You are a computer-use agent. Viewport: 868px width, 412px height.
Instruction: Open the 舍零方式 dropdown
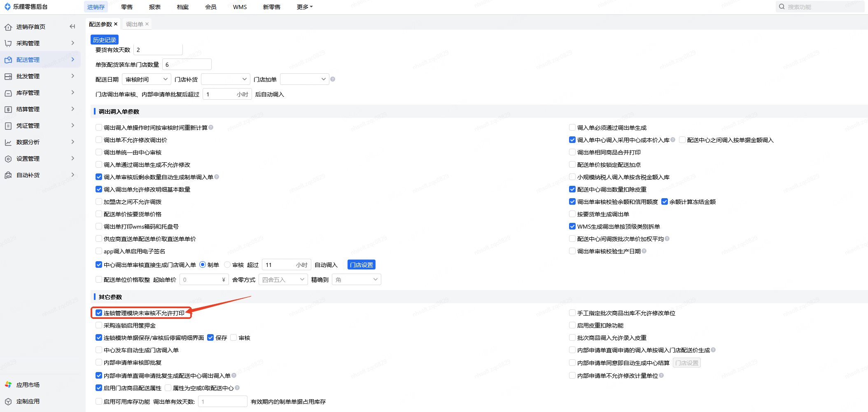coord(283,280)
